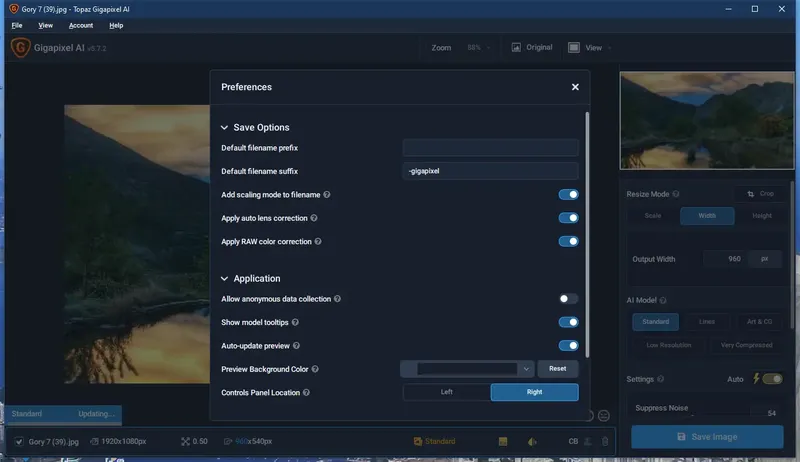Click the smiley feedback icon
This screenshot has width=800, height=462.
tap(604, 416)
